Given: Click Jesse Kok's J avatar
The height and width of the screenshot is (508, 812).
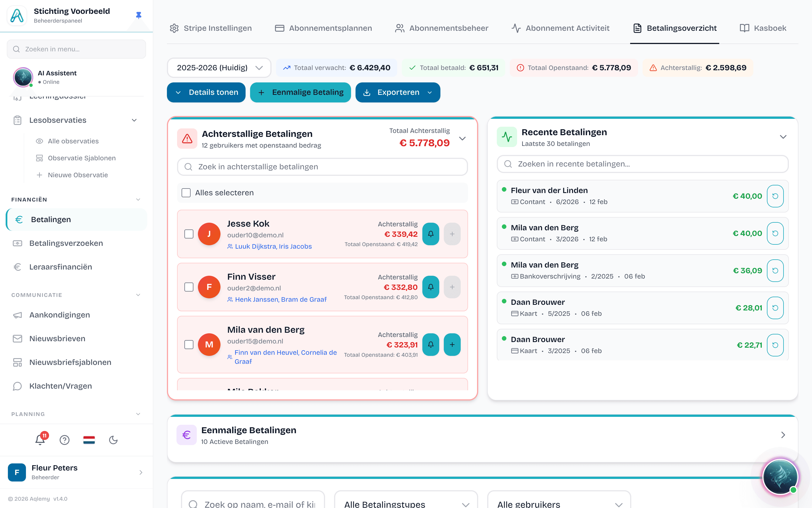Looking at the screenshot, I should [209, 234].
